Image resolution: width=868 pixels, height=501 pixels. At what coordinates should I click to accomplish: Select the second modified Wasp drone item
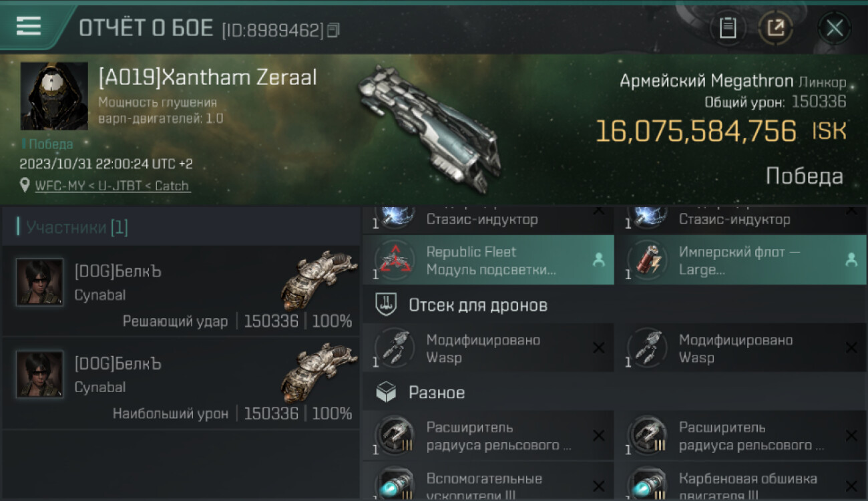[740, 348]
